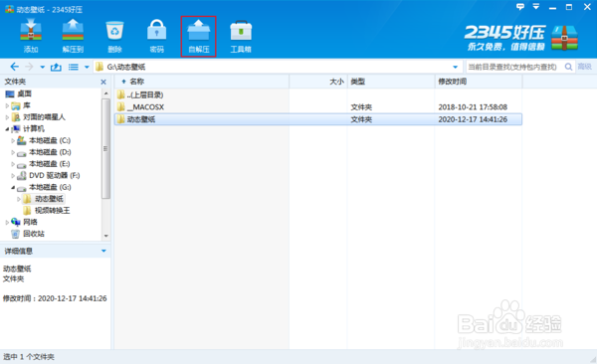Sort by the 名称 column header

pos(201,82)
